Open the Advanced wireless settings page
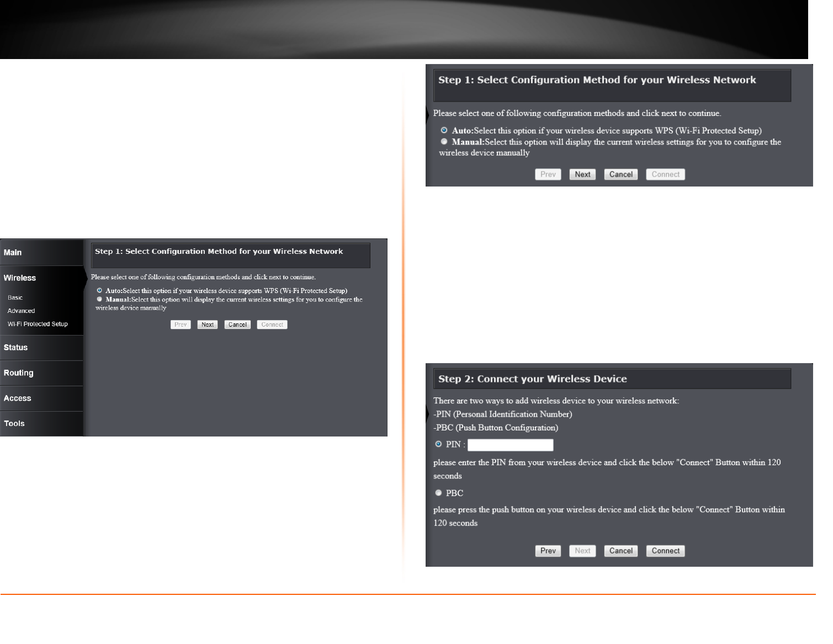 [x=21, y=311]
